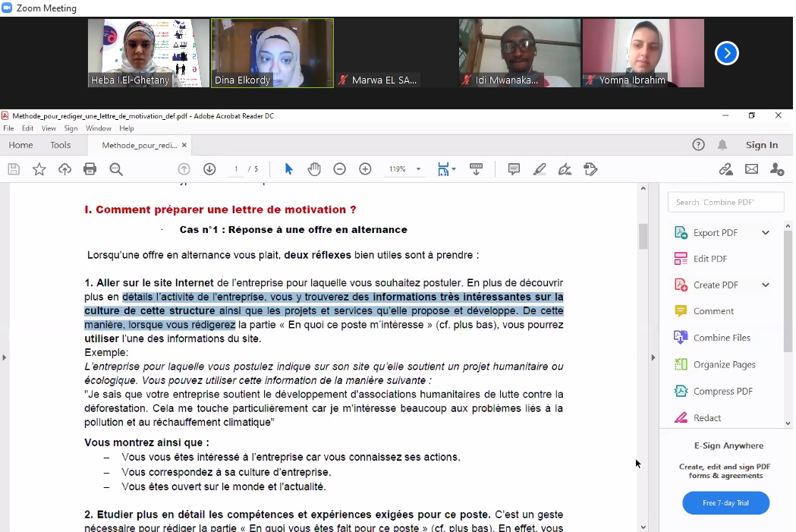Click the zoom out minus icon
Viewport: 796px width, 532px height.
[340, 169]
